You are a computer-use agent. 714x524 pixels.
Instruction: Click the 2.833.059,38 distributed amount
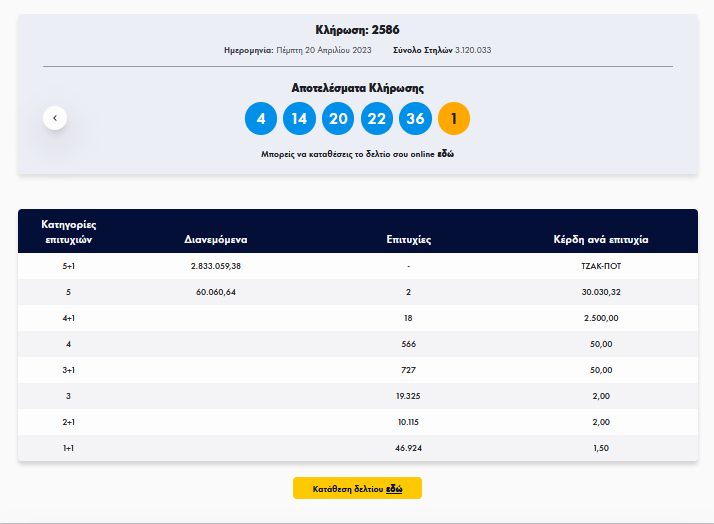(x=216, y=266)
